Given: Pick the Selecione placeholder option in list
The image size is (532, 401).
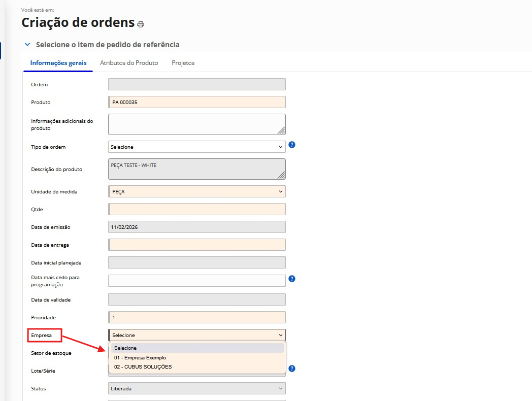Looking at the screenshot, I should coord(126,348).
